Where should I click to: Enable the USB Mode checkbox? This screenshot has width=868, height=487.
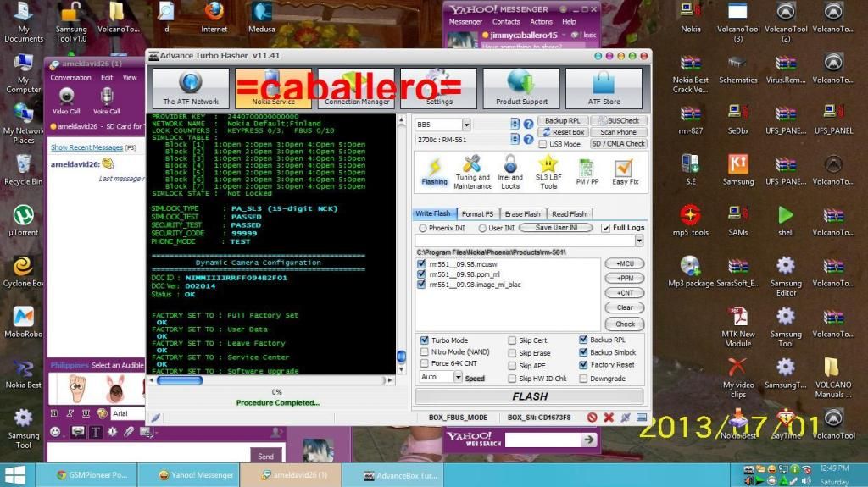point(542,145)
